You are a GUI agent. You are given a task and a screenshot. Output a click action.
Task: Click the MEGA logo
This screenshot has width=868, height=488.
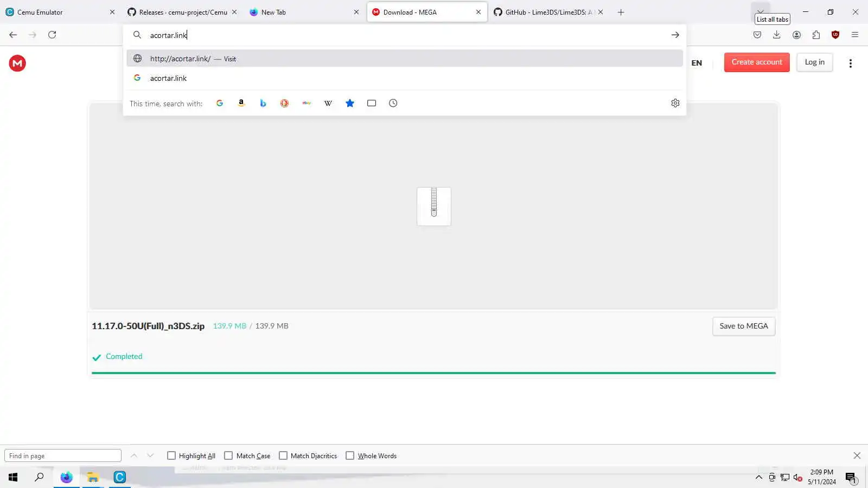coord(17,63)
